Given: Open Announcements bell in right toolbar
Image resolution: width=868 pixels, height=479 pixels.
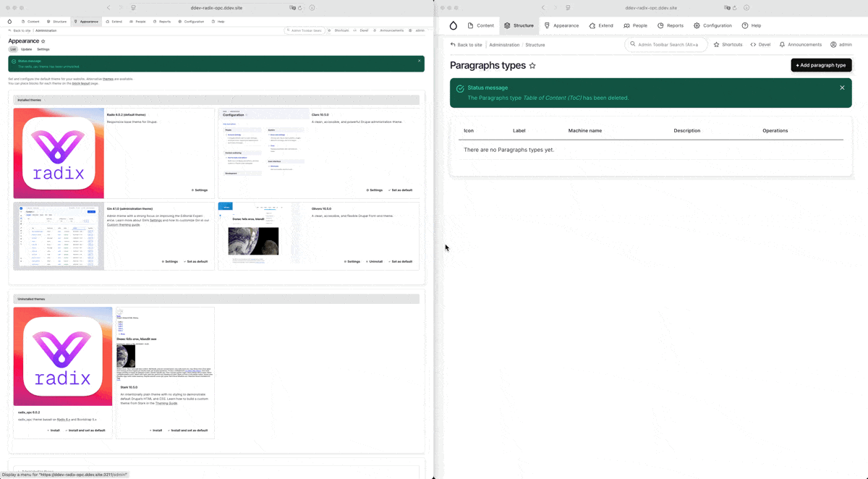Looking at the screenshot, I should [x=800, y=45].
